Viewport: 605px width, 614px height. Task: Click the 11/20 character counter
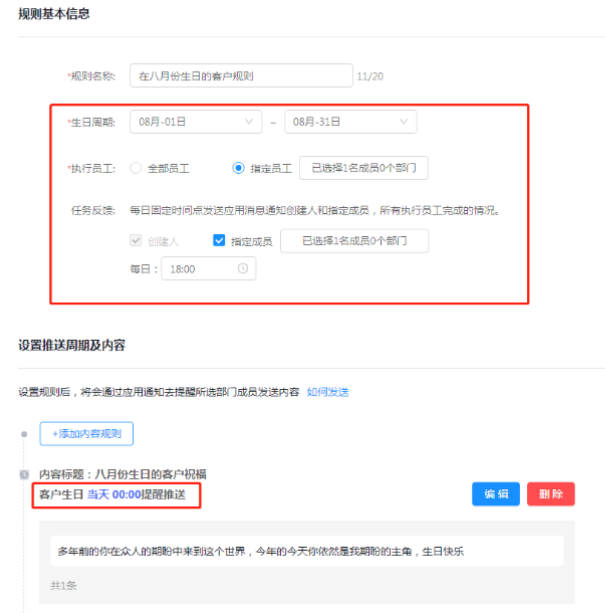(370, 76)
